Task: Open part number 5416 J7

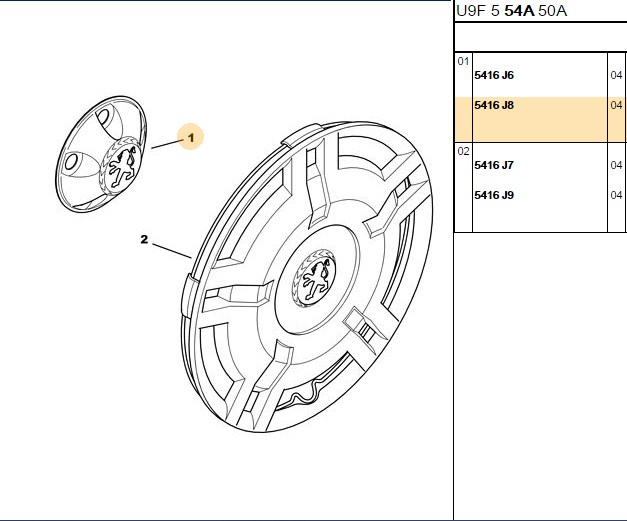Action: [494, 165]
